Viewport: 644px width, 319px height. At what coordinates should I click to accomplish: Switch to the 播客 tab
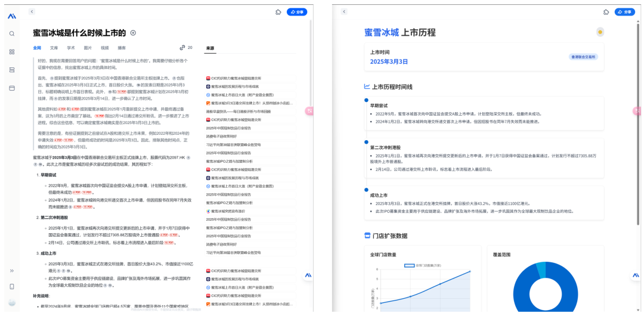pyautogui.click(x=122, y=48)
